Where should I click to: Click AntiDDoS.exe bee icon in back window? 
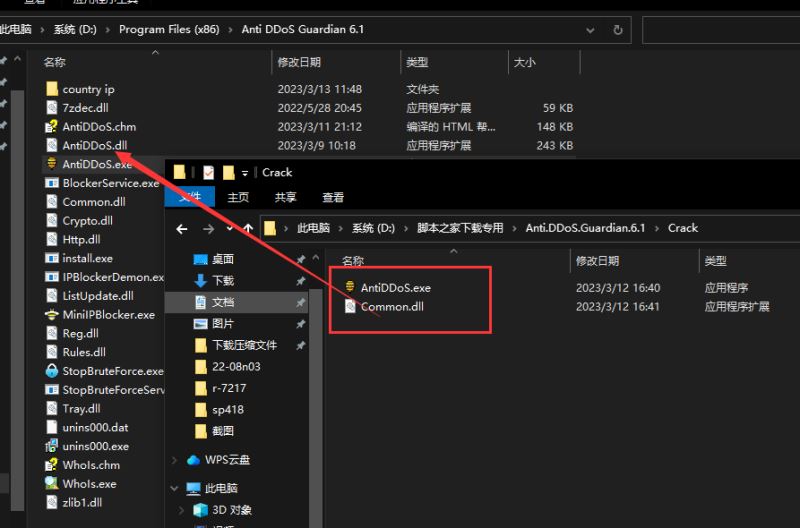[x=52, y=164]
